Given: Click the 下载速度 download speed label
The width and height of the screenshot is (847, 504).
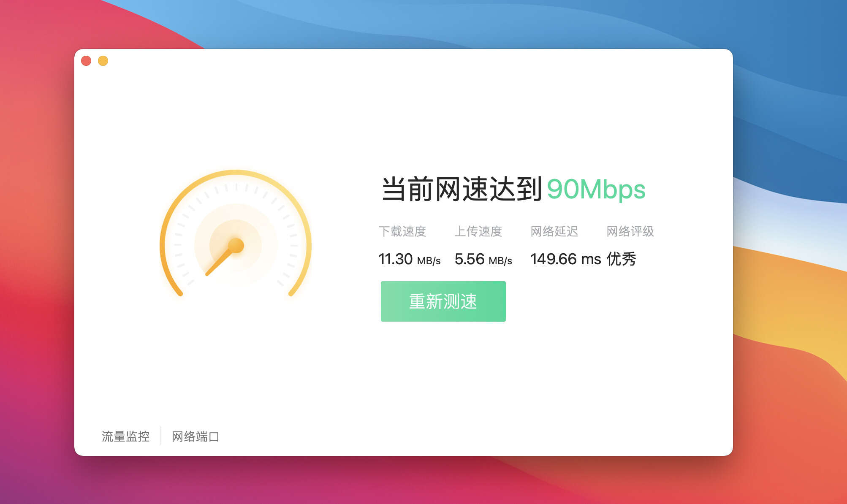Looking at the screenshot, I should [402, 231].
